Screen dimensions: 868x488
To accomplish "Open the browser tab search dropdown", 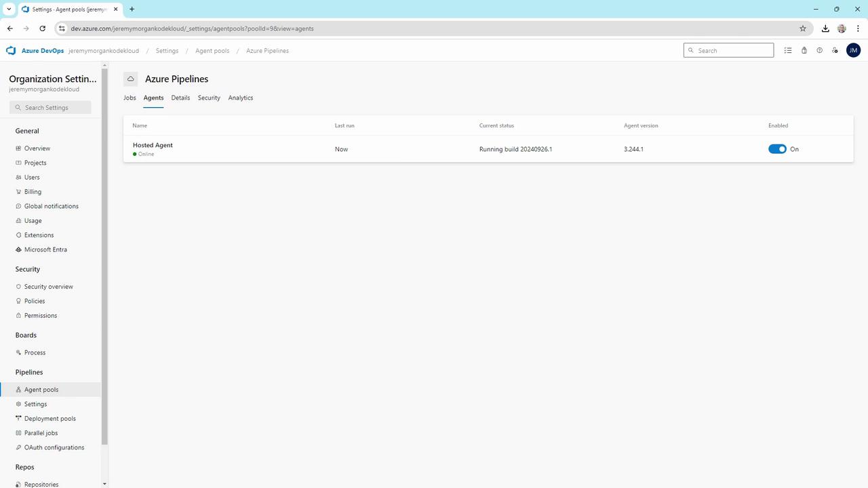I will 9,9.
